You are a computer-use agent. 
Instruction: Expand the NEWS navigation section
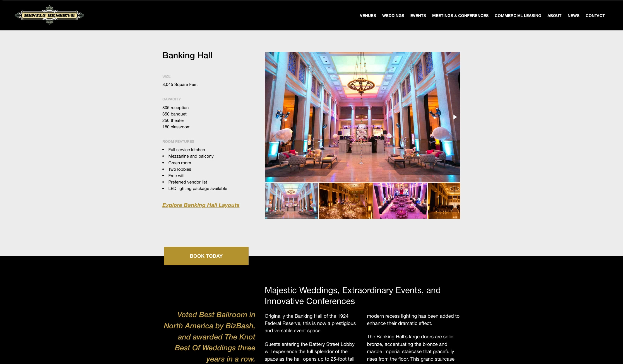pyautogui.click(x=573, y=16)
